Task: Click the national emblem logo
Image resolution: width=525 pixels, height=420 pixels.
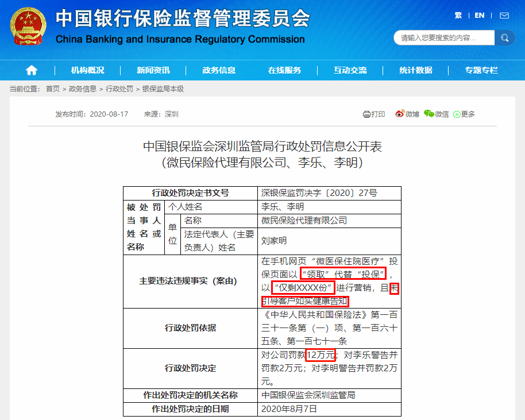Action: click(x=28, y=26)
